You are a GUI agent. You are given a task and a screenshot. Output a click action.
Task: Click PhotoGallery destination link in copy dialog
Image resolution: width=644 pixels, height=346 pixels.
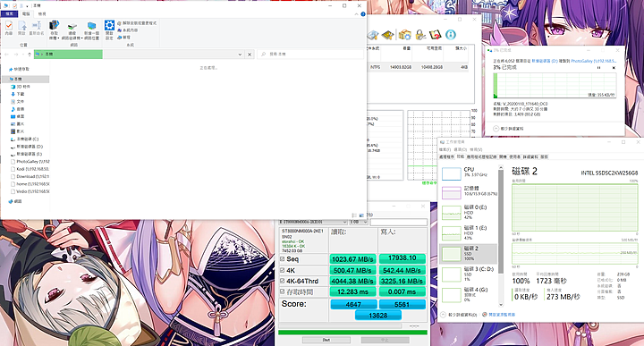coord(594,61)
